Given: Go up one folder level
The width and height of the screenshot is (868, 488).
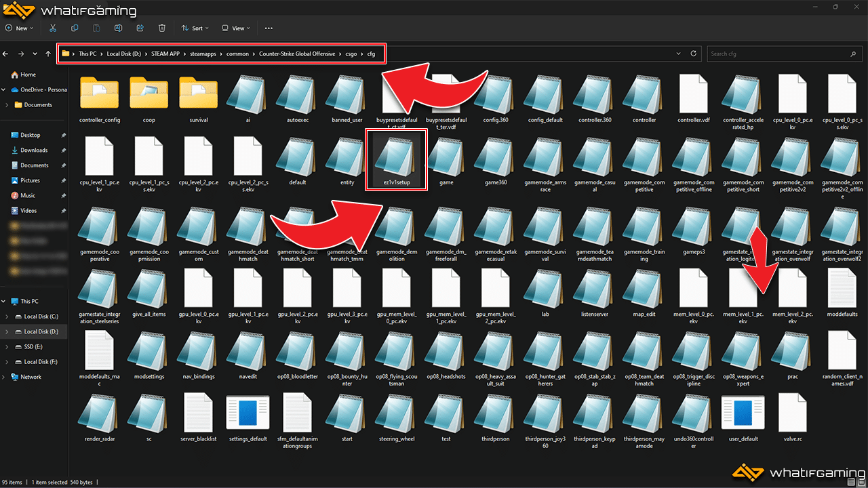Looking at the screenshot, I should click(x=47, y=54).
